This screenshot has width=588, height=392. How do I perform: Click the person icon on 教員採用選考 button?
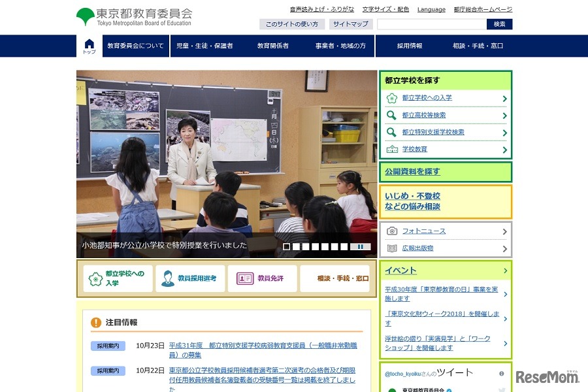(168, 278)
